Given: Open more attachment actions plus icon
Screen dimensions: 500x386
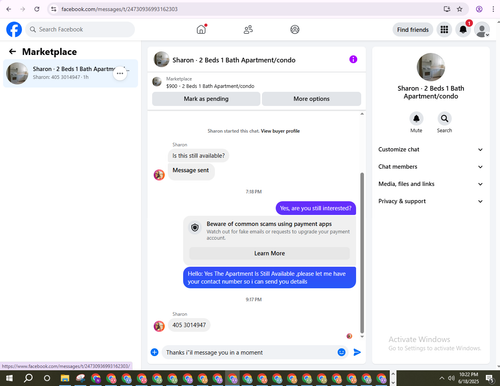Looking at the screenshot, I should click(154, 352).
